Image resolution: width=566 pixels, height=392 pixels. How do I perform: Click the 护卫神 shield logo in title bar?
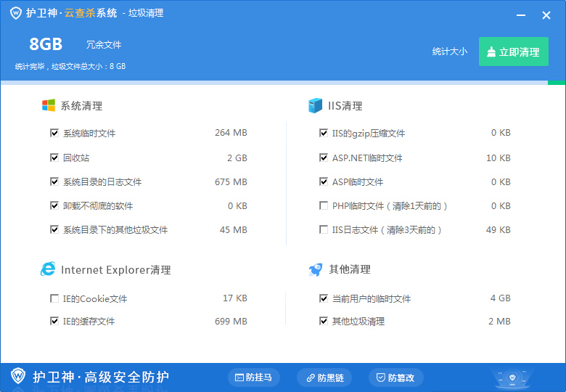(x=15, y=13)
